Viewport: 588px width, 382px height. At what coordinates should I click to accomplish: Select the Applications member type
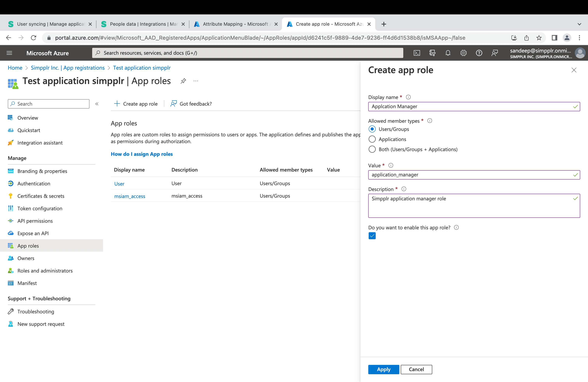(372, 139)
